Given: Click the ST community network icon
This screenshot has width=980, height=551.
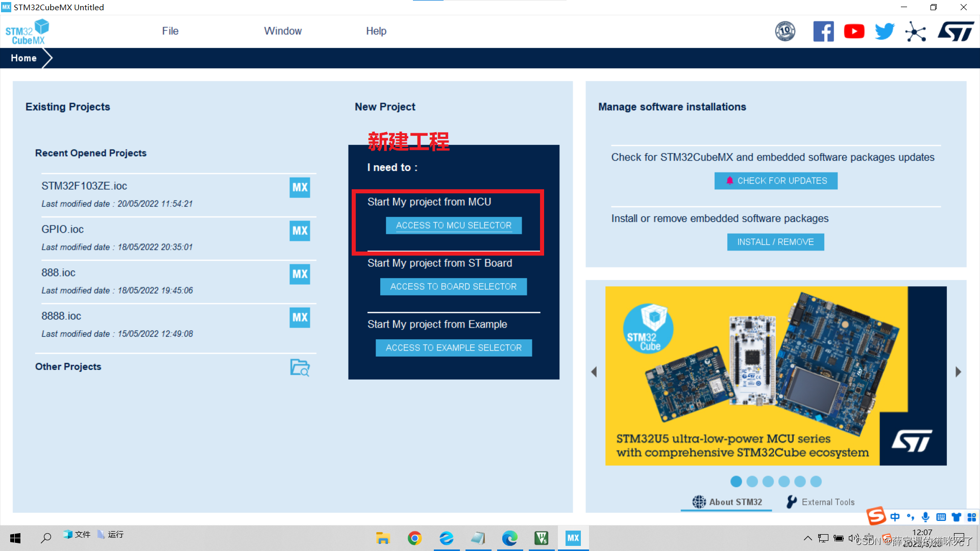Looking at the screenshot, I should click(915, 31).
